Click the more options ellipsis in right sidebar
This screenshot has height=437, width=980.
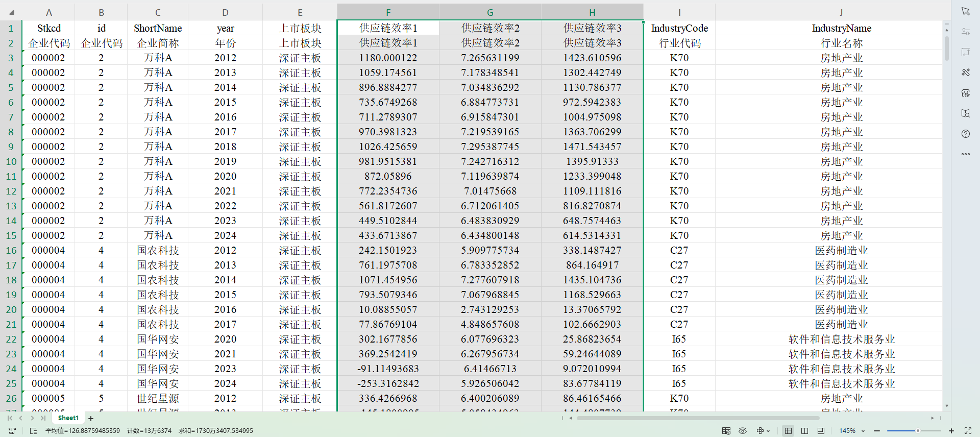[x=965, y=154]
